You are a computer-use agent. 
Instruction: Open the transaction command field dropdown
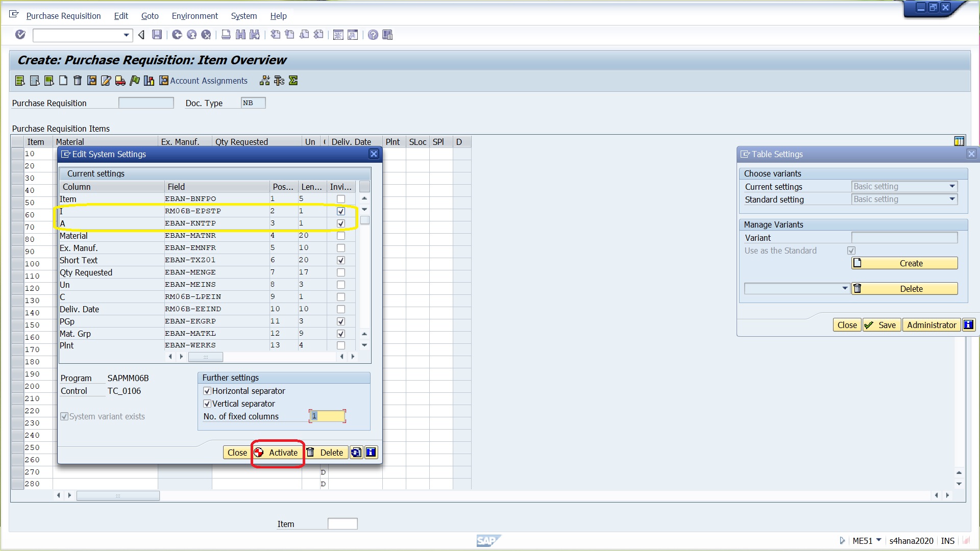pyautogui.click(x=126, y=35)
